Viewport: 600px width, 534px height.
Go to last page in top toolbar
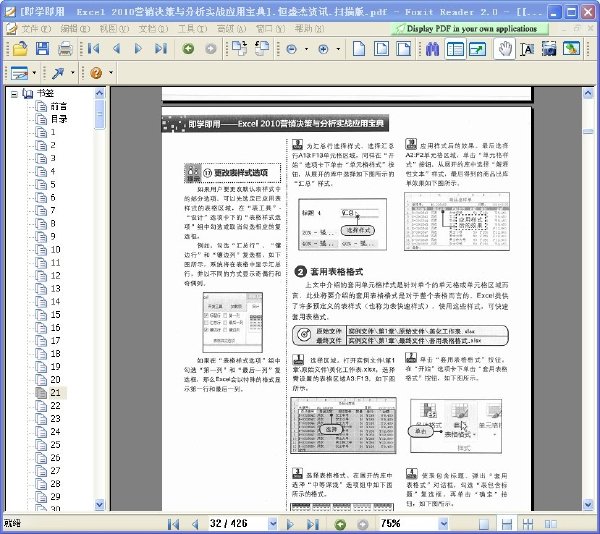161,49
